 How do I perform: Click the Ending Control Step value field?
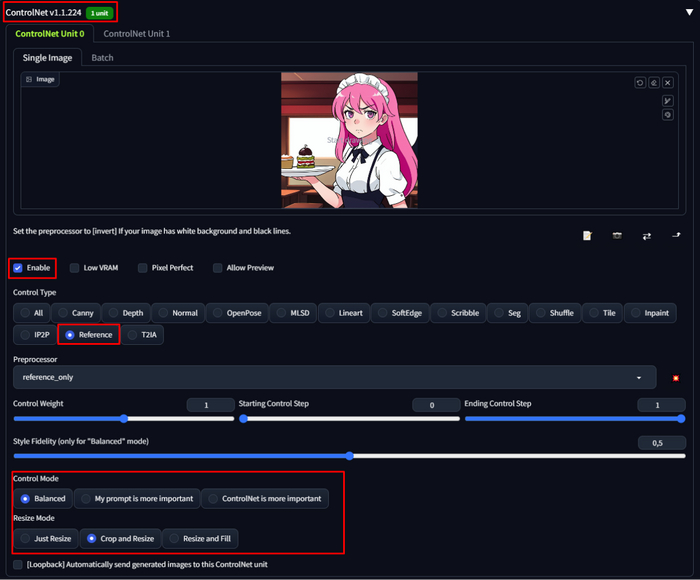pos(661,405)
